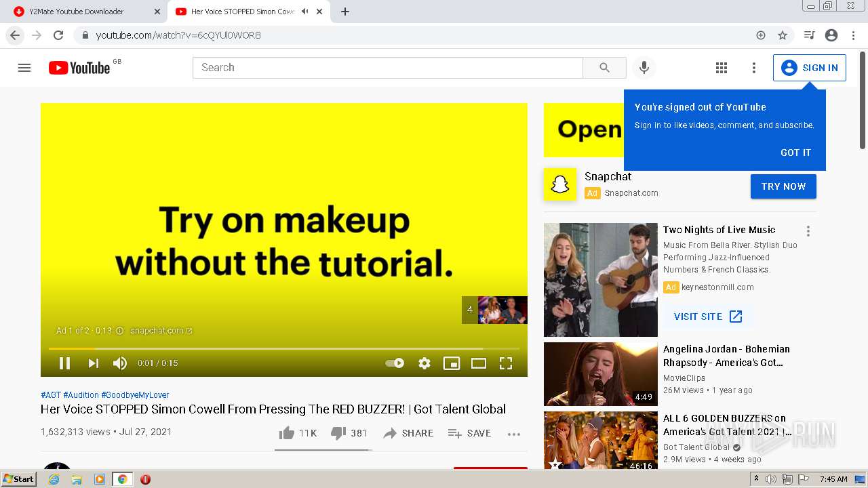
Task: Go to the YouTube home logo
Action: point(79,68)
